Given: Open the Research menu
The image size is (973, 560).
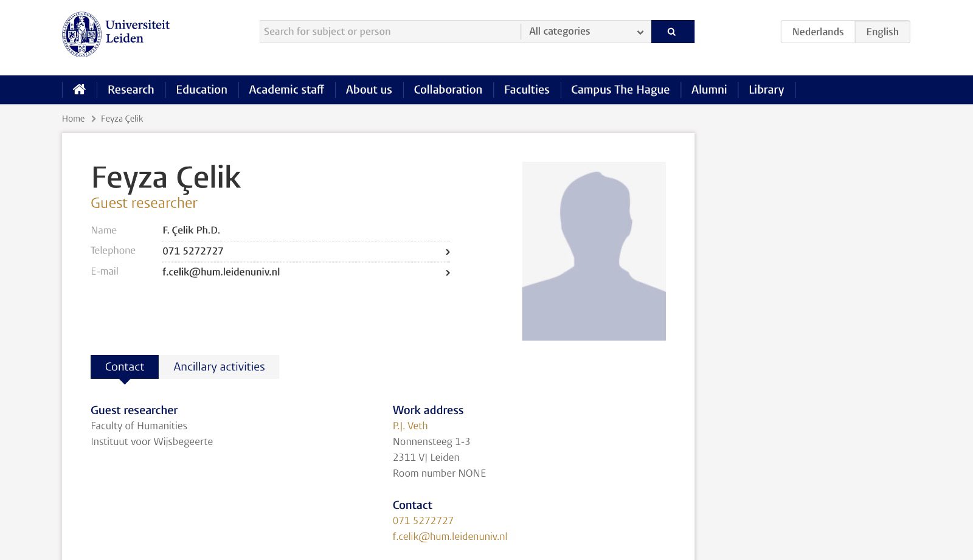Looking at the screenshot, I should 131,90.
